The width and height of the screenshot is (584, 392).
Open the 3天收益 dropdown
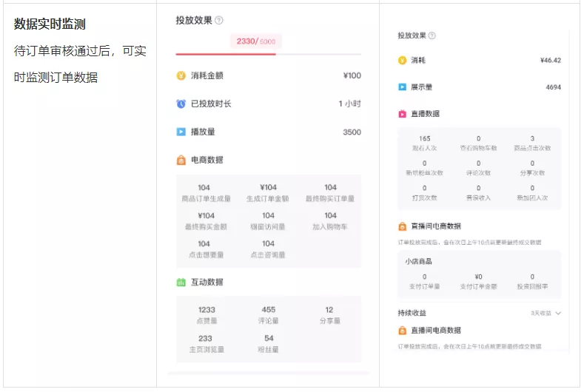tap(546, 314)
